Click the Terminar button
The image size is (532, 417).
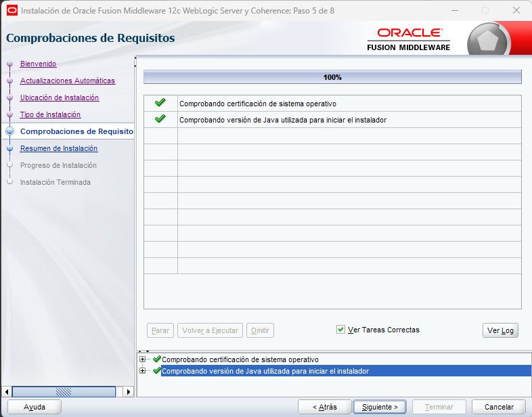(439, 407)
